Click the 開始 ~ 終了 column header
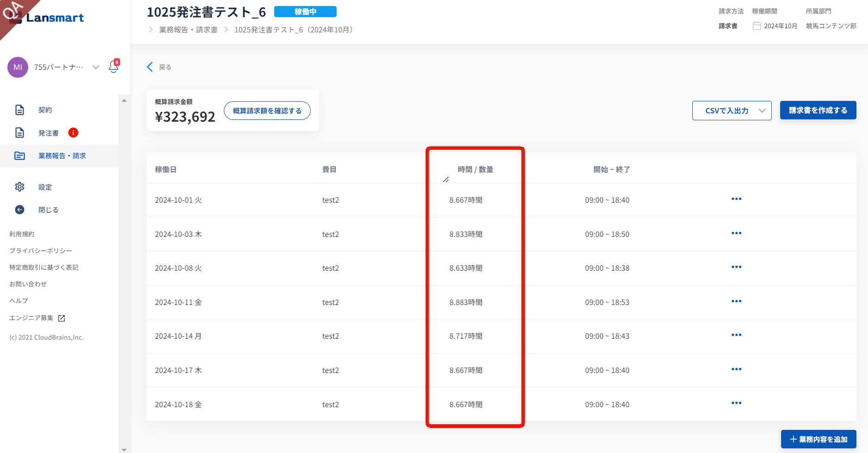Viewport: 868px width, 453px height. point(612,169)
